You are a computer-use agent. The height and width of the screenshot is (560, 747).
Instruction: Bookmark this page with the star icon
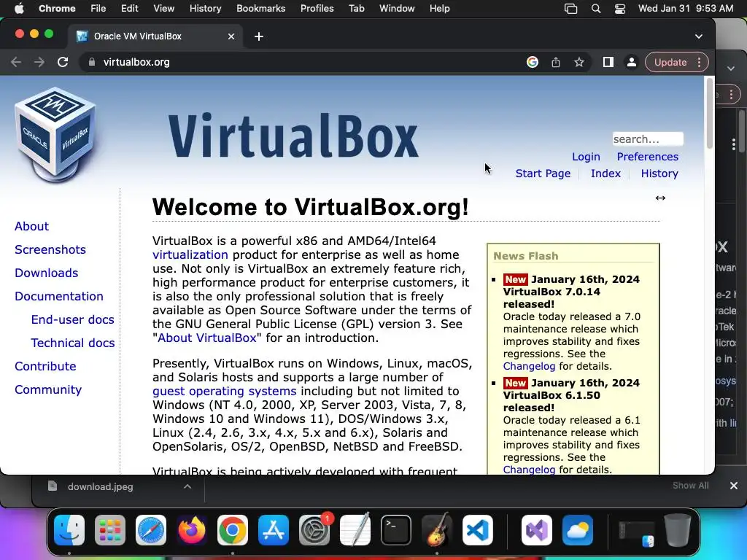(x=578, y=63)
